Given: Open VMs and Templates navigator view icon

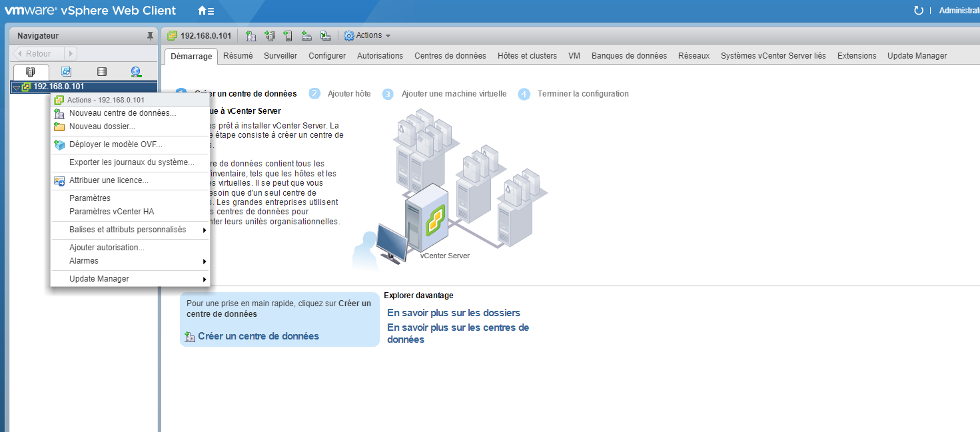Looking at the screenshot, I should pyautogui.click(x=66, y=72).
